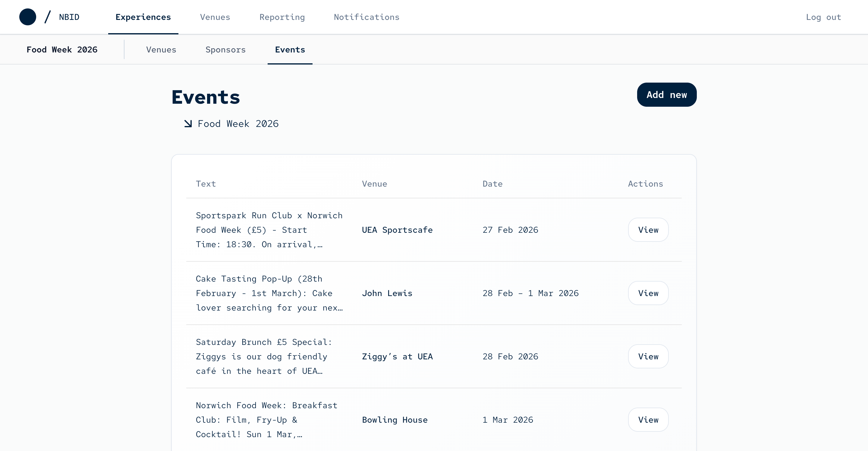Switch to the Venues sub-tab
Viewport: 868px width, 451px height.
click(161, 49)
